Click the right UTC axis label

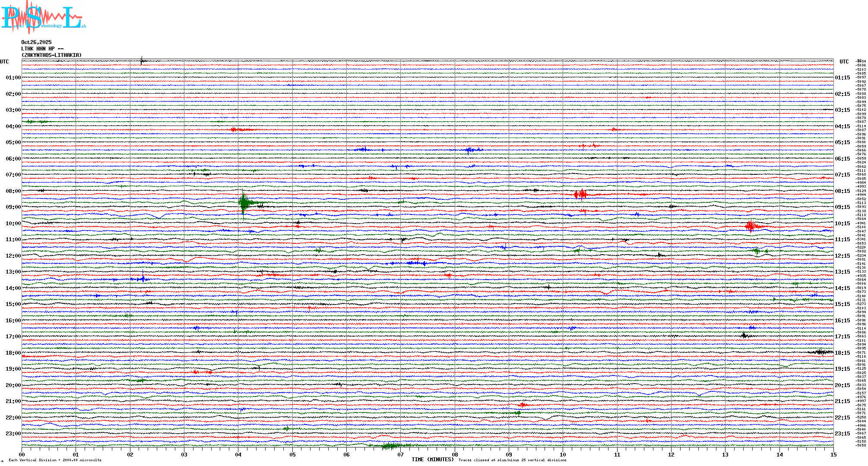coord(844,62)
